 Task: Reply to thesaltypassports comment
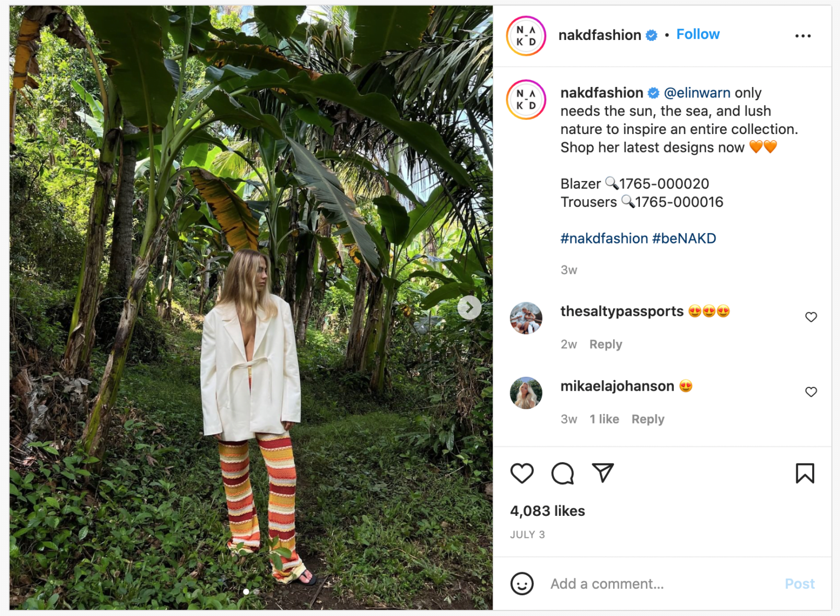605,344
